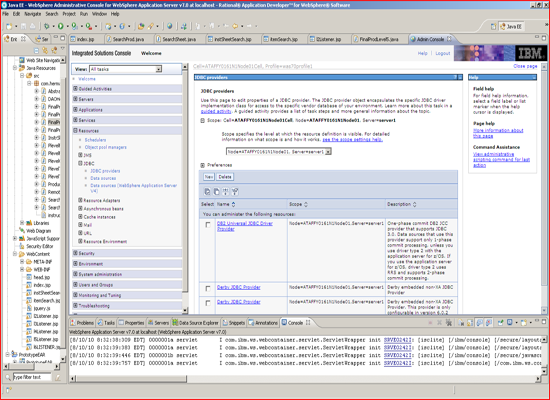Image resolution: width=550 pixels, height=400 pixels.
Task: Expand JMS under Resources
Action: [x=80, y=155]
